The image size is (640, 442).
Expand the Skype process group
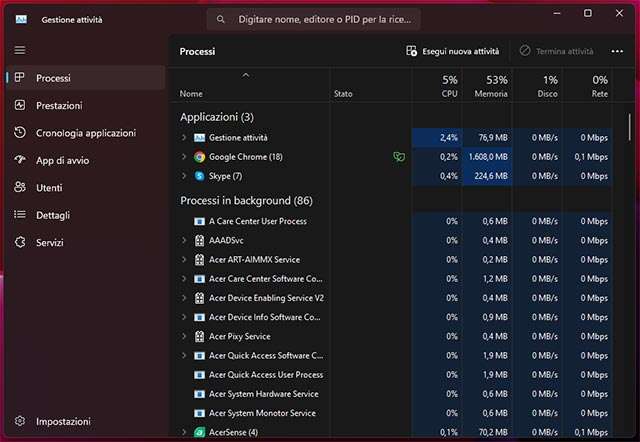pyautogui.click(x=184, y=176)
